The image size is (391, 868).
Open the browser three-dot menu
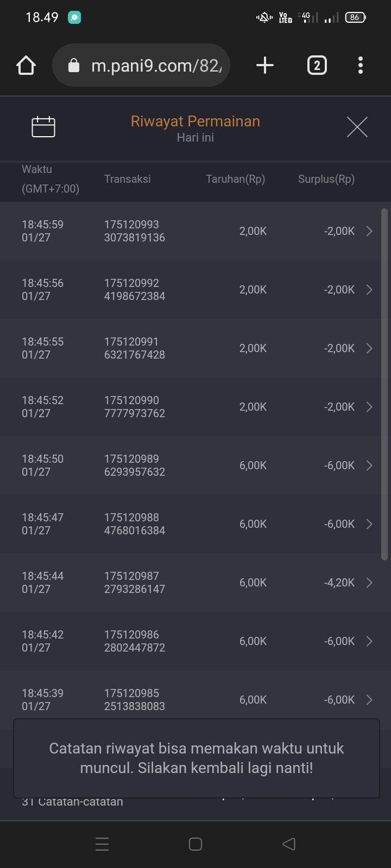click(x=361, y=66)
